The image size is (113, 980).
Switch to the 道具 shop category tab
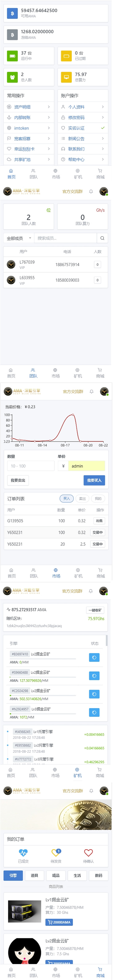[x=34, y=875]
